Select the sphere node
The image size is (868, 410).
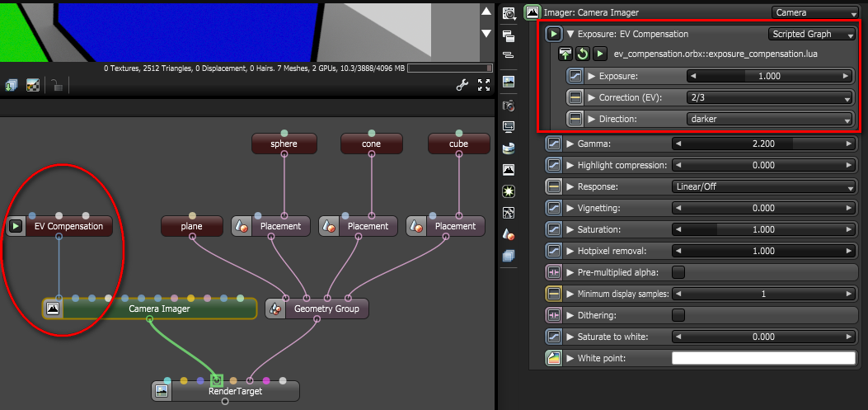[284, 144]
